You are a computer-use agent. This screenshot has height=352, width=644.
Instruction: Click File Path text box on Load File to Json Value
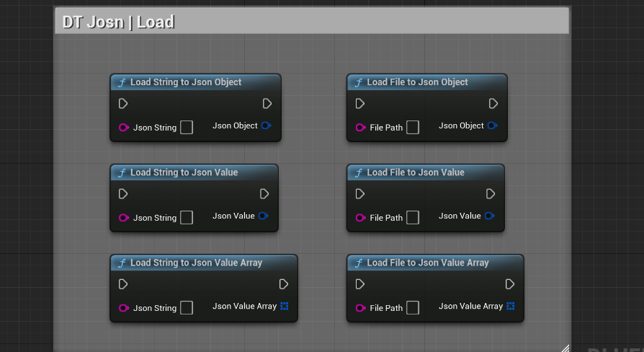413,217
